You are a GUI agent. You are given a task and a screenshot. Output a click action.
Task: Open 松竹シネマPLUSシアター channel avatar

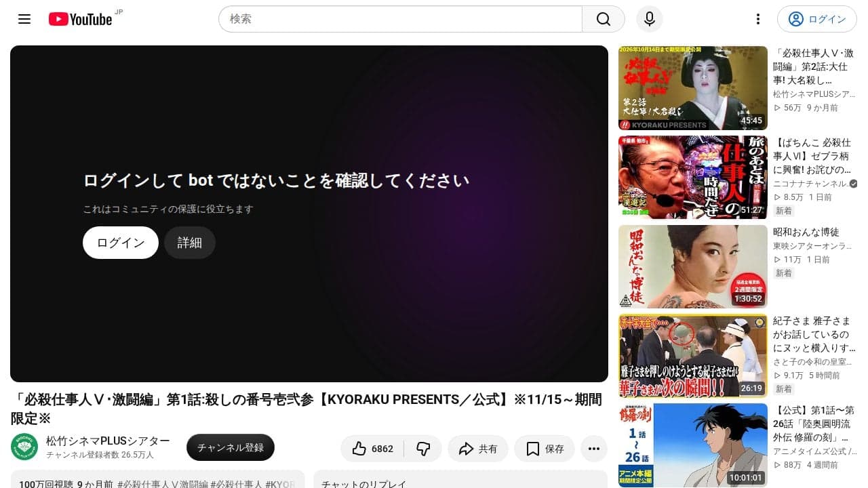coord(24,447)
